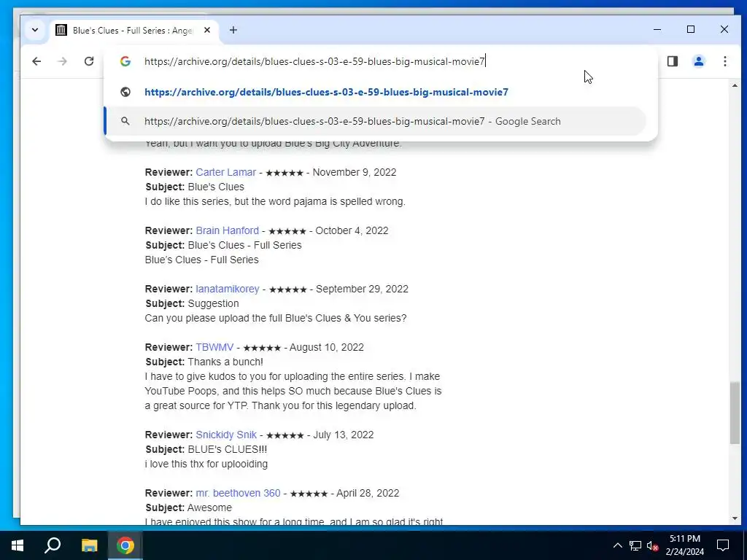The width and height of the screenshot is (747, 560).
Task: Maximize the Chrome window
Action: (691, 29)
